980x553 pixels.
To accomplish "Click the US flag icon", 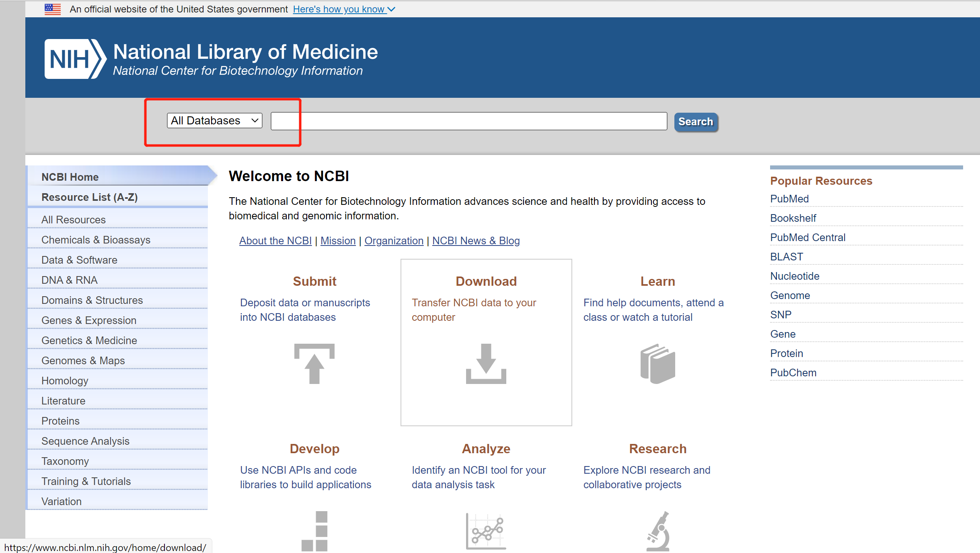I will [53, 9].
